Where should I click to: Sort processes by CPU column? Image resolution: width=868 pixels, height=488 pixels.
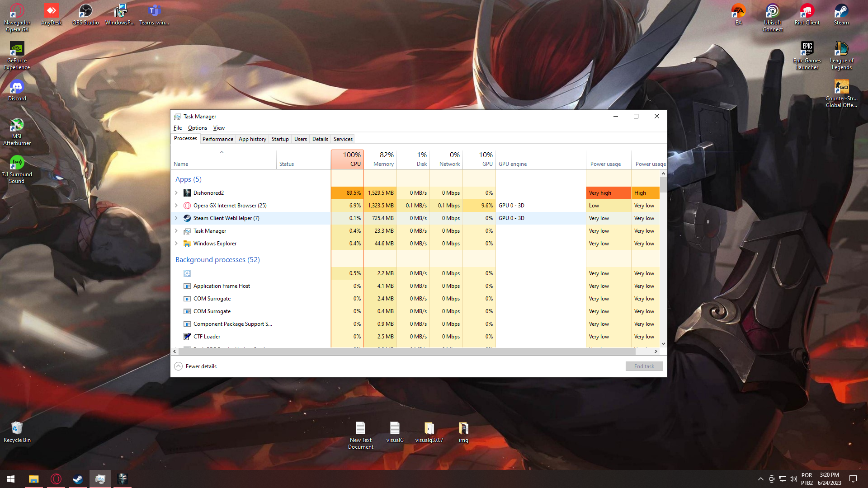[347, 160]
